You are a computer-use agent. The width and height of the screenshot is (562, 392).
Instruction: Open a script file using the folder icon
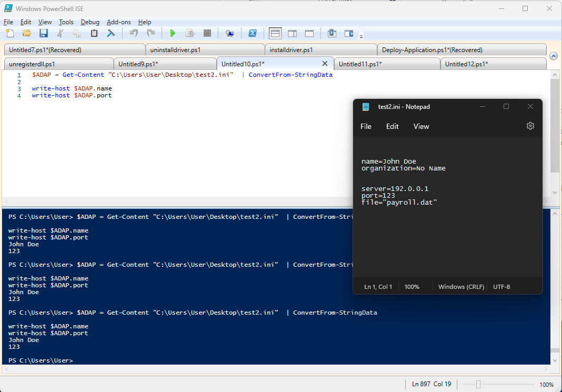click(x=26, y=33)
